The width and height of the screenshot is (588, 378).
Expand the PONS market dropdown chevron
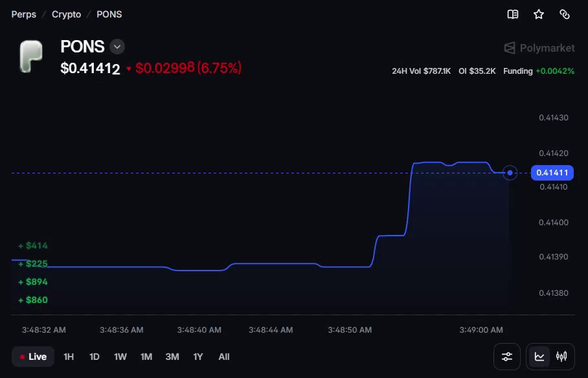(x=117, y=47)
